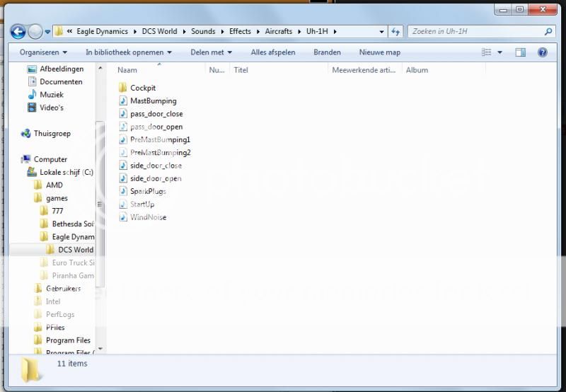566x392 pixels.
Task: Open the Cockpit folder
Action: [x=142, y=88]
